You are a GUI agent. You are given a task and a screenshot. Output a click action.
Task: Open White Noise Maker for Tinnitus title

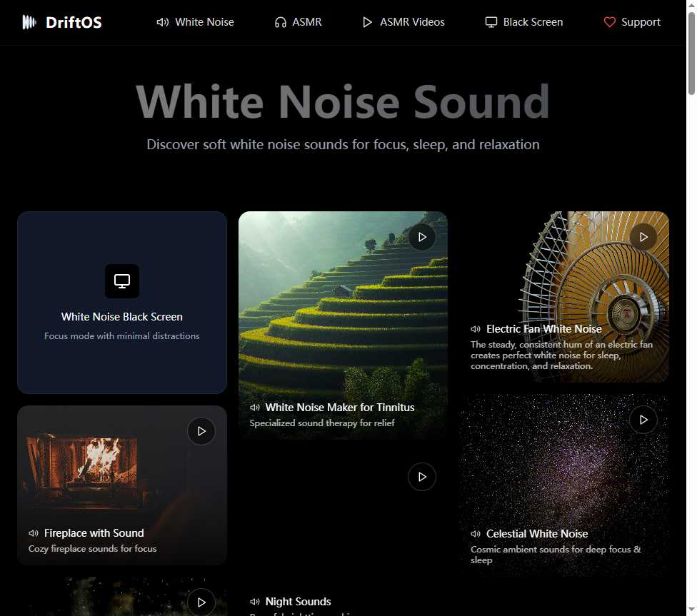[339, 408]
